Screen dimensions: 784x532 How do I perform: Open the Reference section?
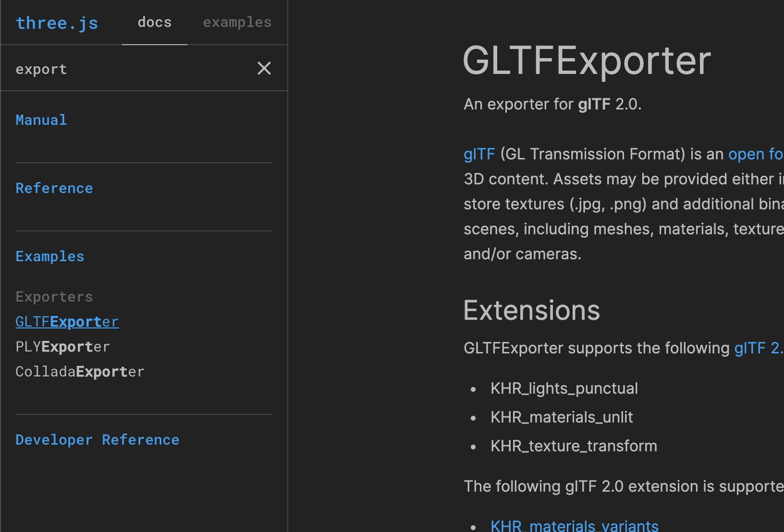54,188
